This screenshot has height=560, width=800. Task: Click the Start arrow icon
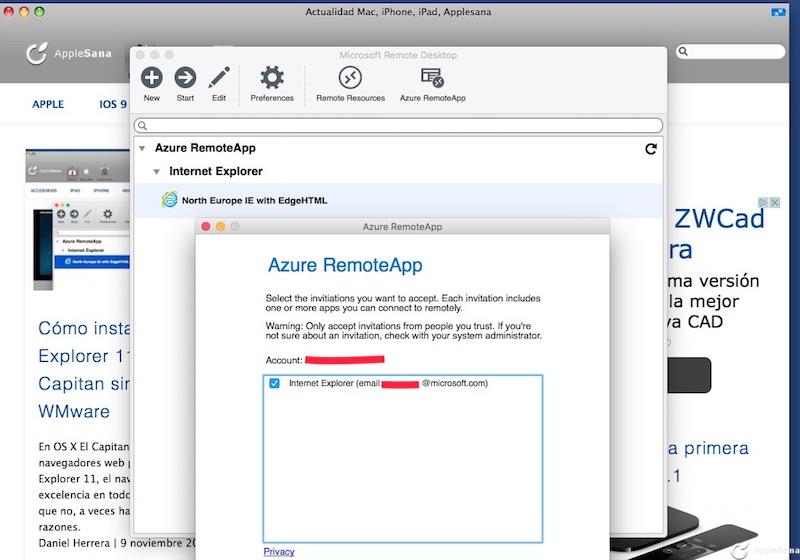(185, 78)
